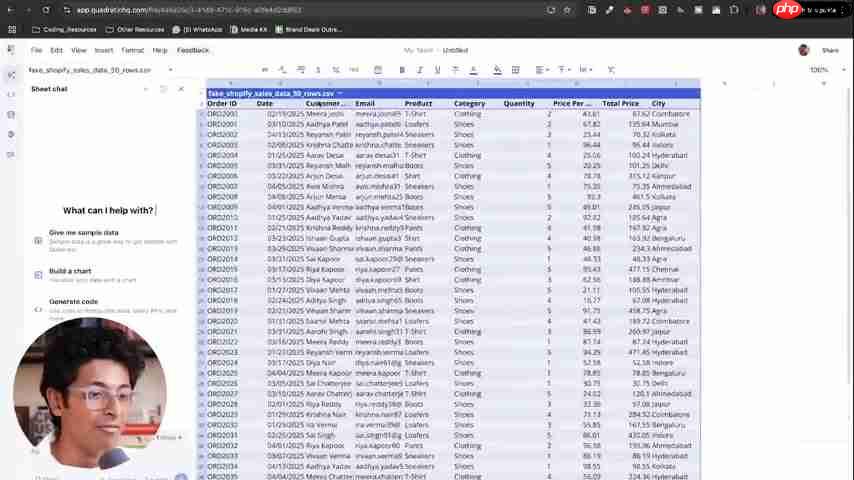Click the second icon in the left sidebar
The width and height of the screenshot is (854, 480).
[x=11, y=95]
